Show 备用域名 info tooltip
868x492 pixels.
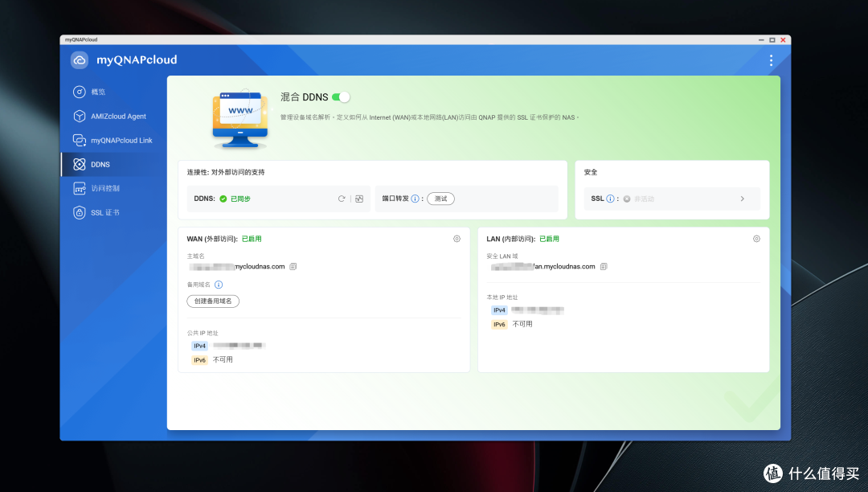219,285
